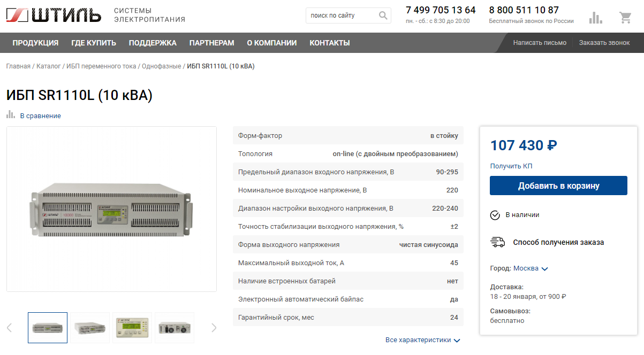
Task: Click the product title ИБП SR1110L
Action: click(79, 95)
